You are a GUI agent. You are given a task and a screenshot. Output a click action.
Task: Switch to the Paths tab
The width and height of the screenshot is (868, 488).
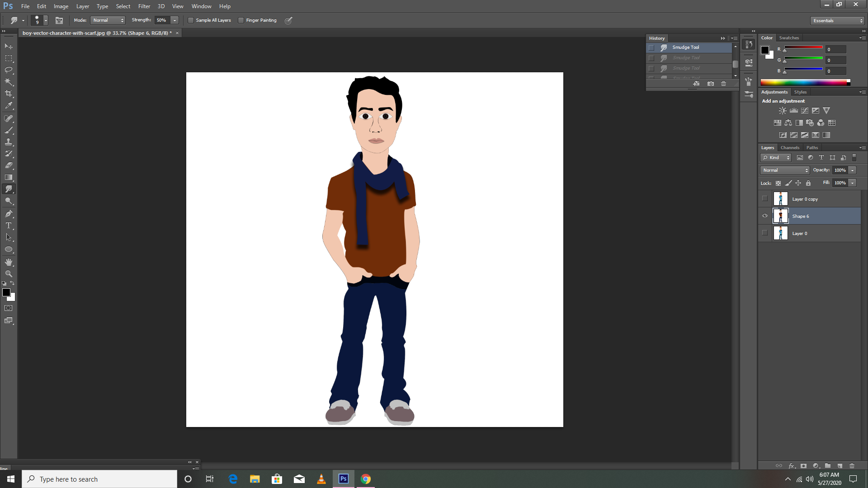812,148
